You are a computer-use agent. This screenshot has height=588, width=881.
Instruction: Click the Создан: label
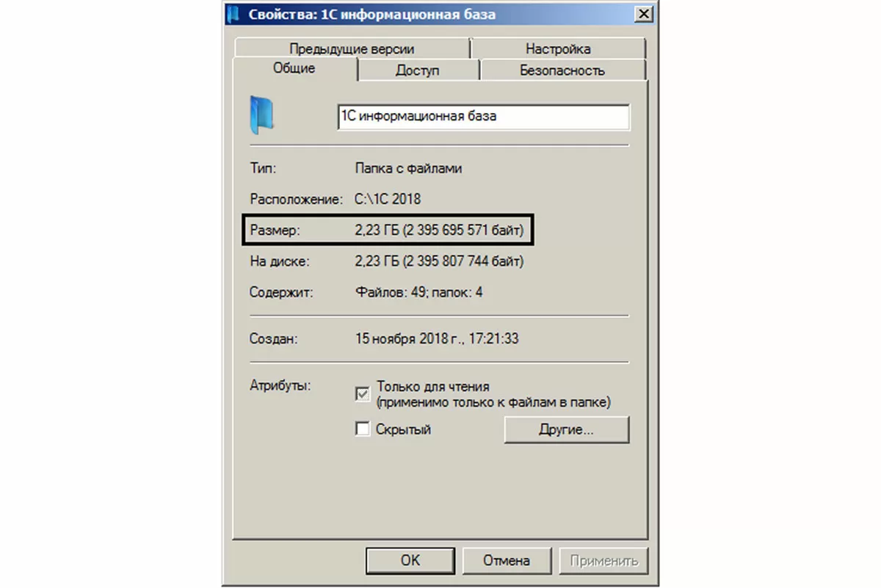(x=275, y=339)
